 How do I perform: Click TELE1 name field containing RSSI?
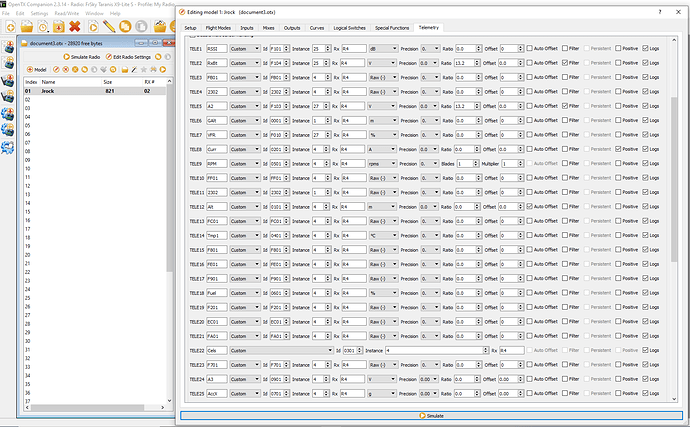pyautogui.click(x=217, y=48)
